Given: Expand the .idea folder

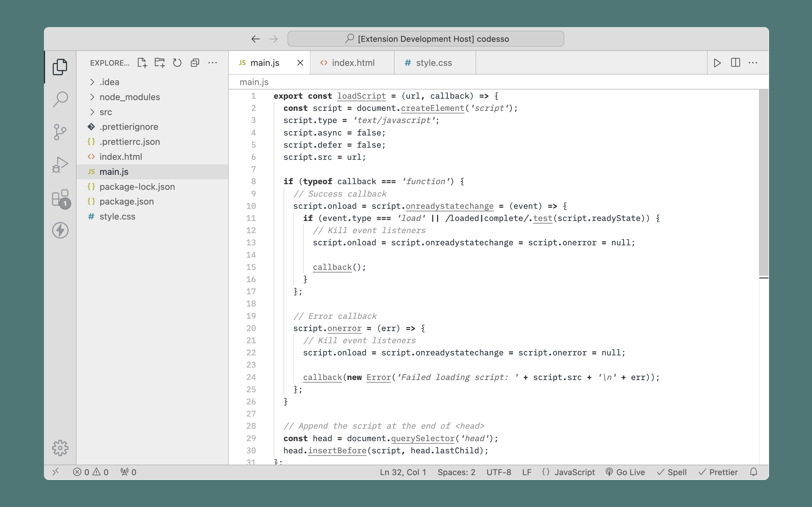Looking at the screenshot, I should point(109,82).
